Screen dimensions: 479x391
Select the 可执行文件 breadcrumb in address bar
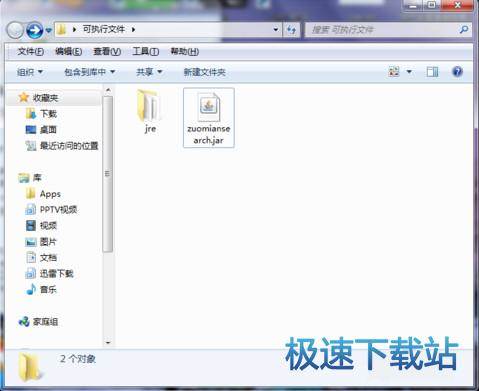tap(104, 29)
